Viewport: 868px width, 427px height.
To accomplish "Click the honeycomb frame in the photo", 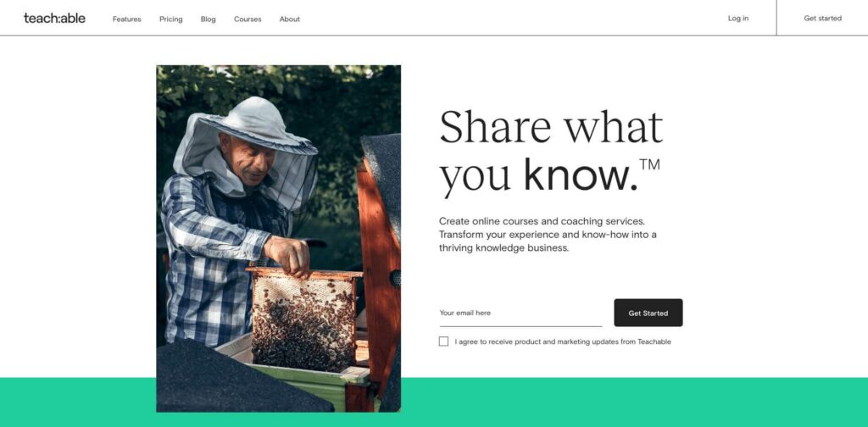I will pyautogui.click(x=304, y=319).
